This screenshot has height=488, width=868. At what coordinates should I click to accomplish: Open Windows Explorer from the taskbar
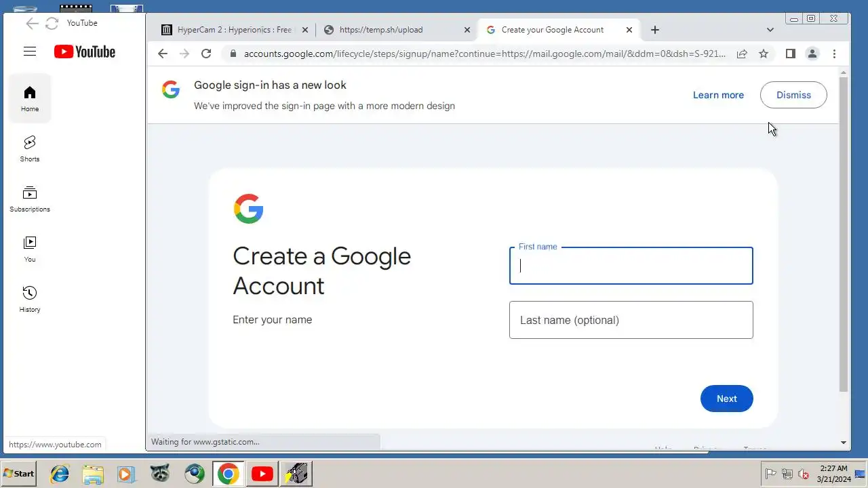tap(93, 473)
